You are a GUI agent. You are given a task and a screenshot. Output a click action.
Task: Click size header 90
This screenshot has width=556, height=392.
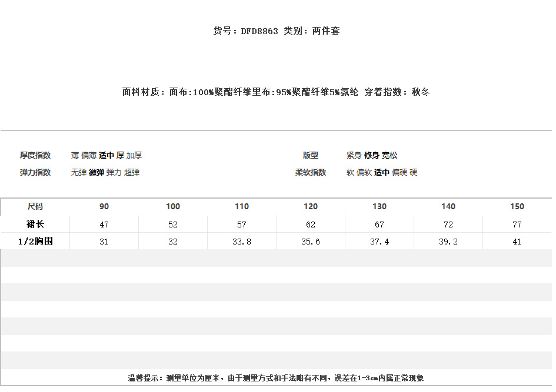pos(104,206)
